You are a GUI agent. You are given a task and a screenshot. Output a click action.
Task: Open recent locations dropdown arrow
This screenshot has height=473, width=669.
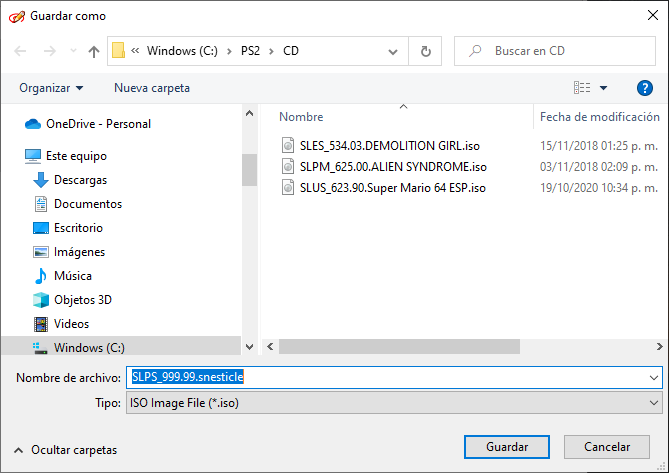tap(73, 51)
